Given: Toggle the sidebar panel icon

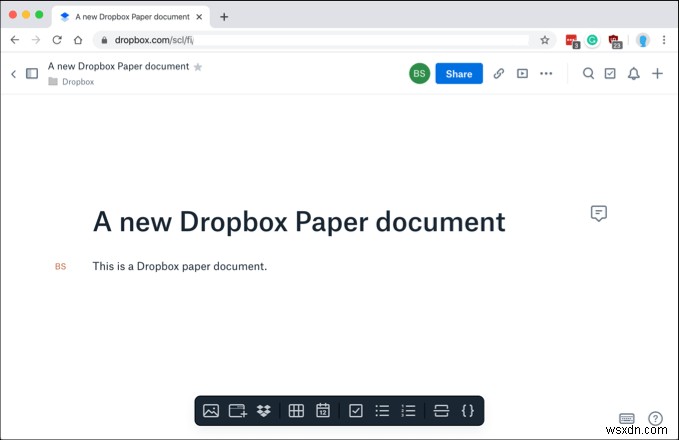Looking at the screenshot, I should [x=32, y=74].
